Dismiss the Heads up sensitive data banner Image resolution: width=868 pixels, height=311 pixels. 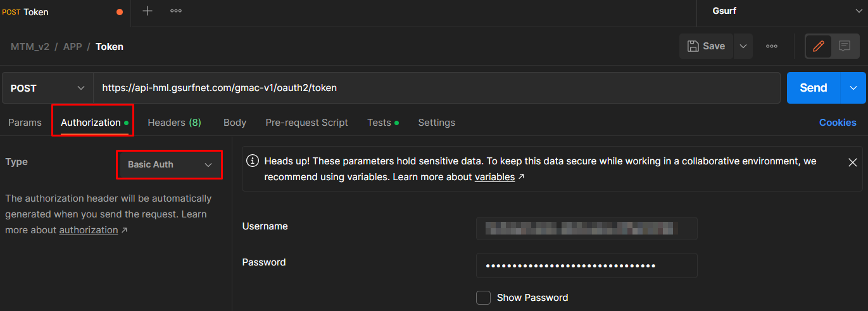pos(852,162)
